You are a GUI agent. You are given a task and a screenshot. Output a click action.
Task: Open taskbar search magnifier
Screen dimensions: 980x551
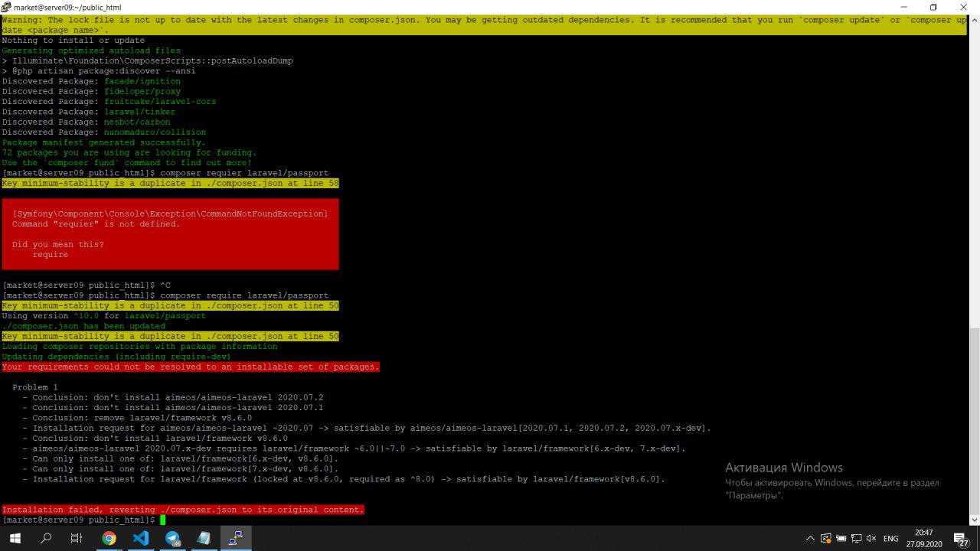46,539
